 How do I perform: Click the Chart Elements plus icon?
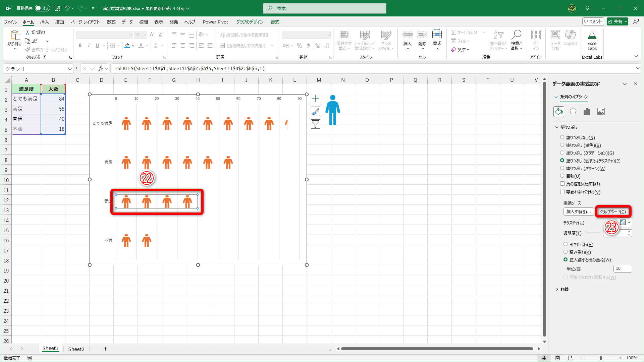(315, 99)
